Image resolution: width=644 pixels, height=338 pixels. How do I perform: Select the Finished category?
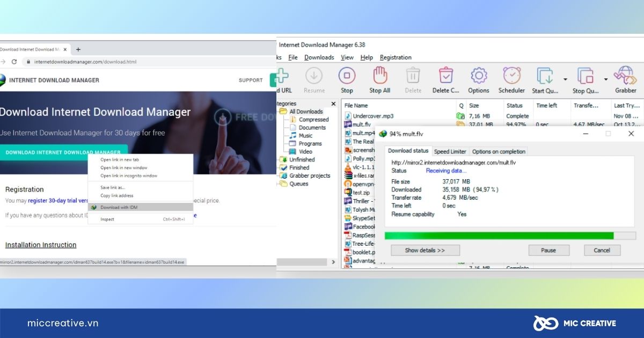click(295, 167)
